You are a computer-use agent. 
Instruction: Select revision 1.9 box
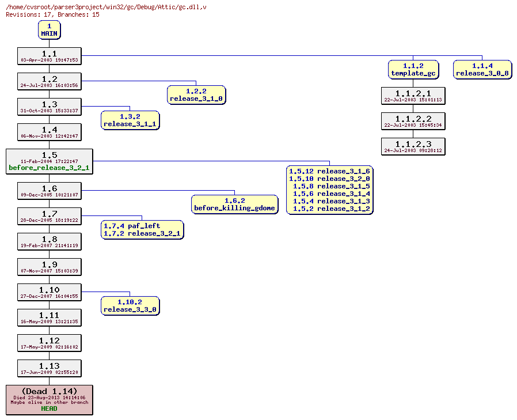click(49, 267)
